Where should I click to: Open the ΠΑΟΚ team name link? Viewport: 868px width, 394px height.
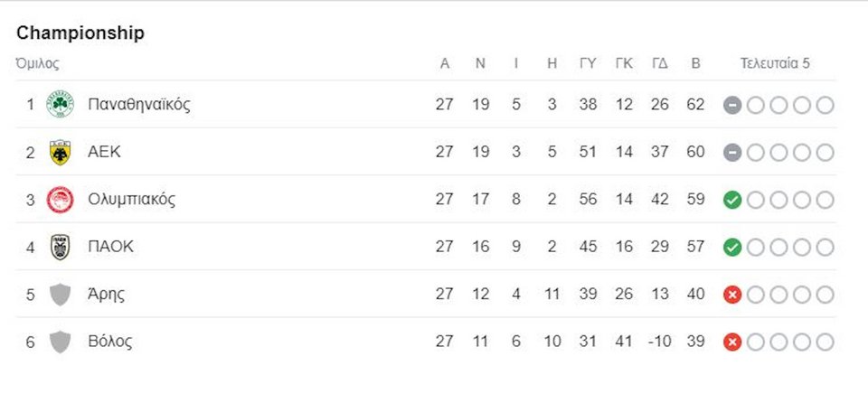click(110, 247)
